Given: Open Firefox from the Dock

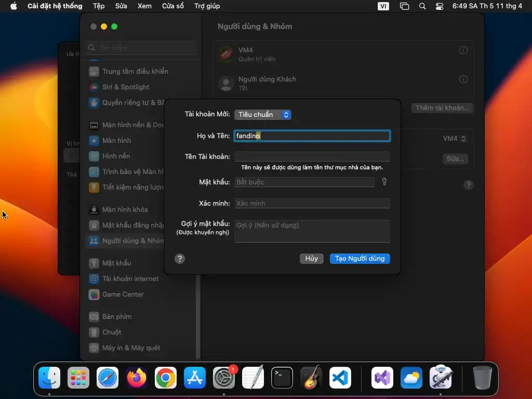Looking at the screenshot, I should [x=137, y=378].
